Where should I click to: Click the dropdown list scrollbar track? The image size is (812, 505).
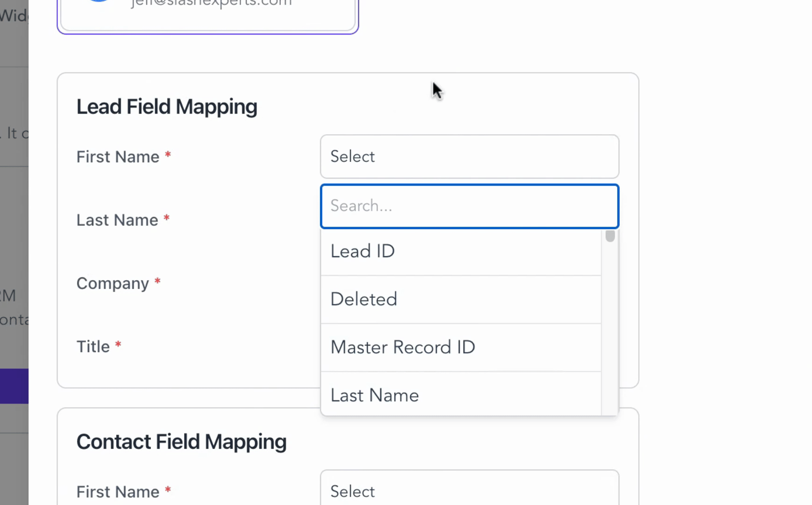[610, 327]
